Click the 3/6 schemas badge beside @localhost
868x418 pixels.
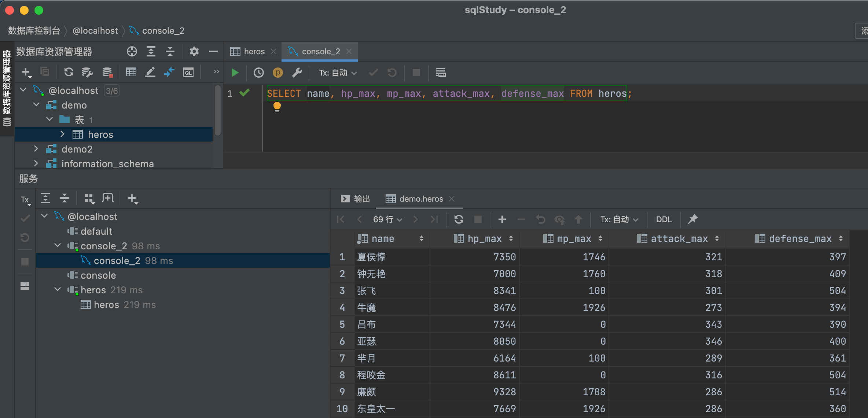point(111,91)
